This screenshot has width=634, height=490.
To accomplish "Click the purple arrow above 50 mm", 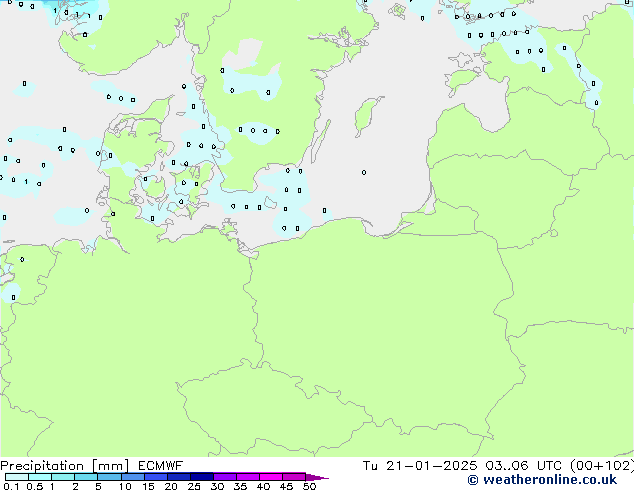I will [x=317, y=477].
